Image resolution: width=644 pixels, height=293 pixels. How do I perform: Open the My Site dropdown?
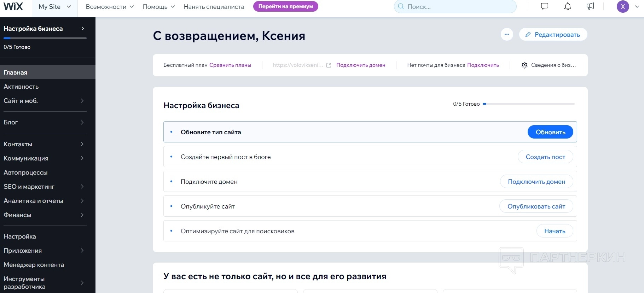(54, 7)
